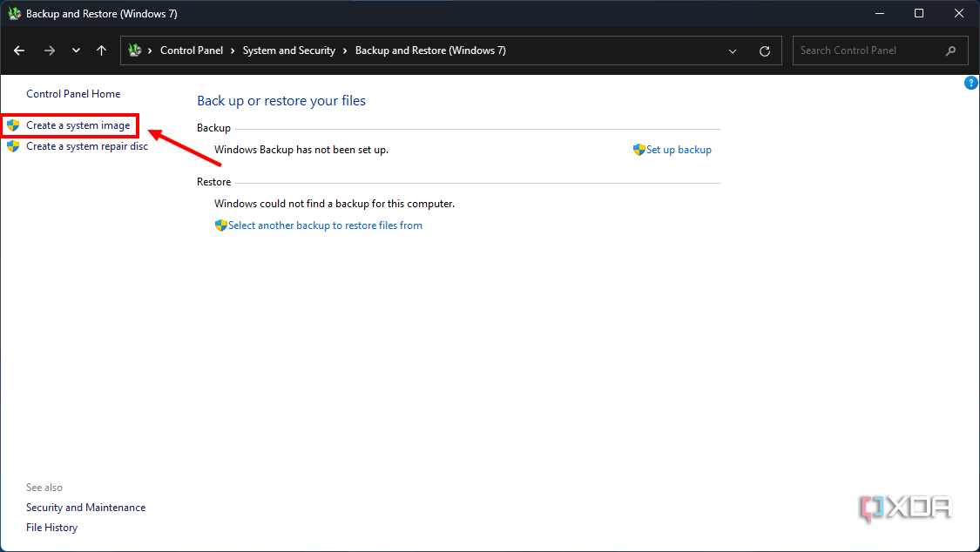This screenshot has width=980, height=552.
Task: Refresh the Backup and Restore page
Action: tap(764, 51)
